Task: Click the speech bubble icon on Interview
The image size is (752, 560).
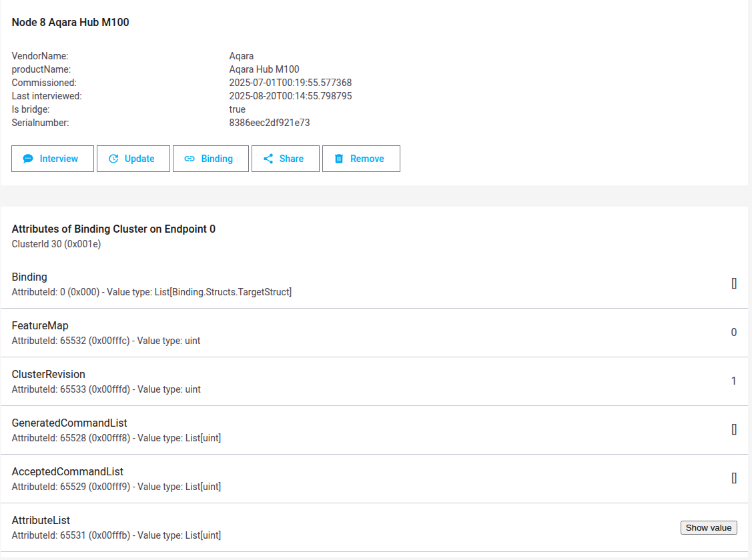Action: [x=28, y=159]
